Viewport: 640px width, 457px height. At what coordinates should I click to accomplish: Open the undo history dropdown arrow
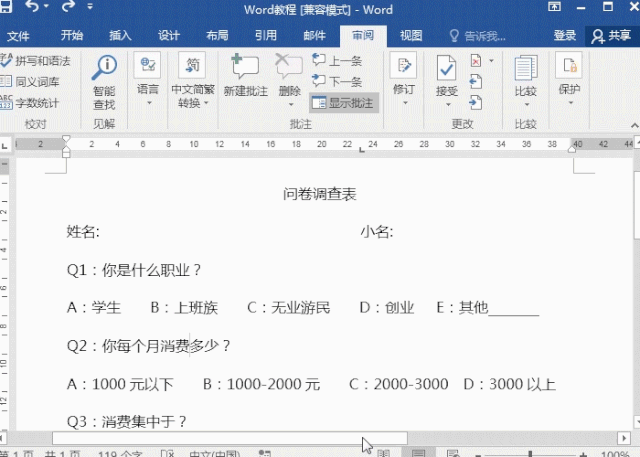46,6
